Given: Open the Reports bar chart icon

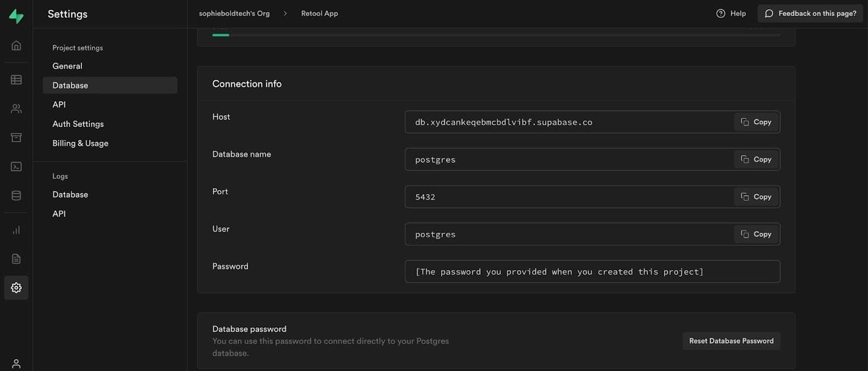Looking at the screenshot, I should pos(16,230).
